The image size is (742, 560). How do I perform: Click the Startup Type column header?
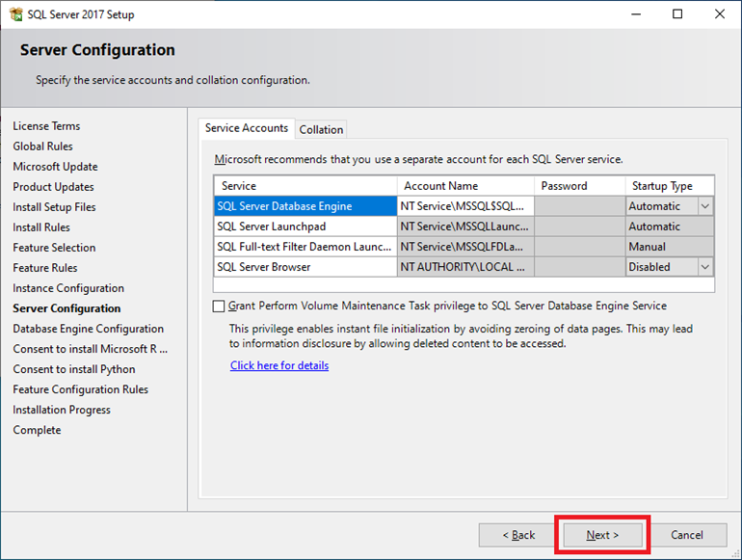(670, 186)
